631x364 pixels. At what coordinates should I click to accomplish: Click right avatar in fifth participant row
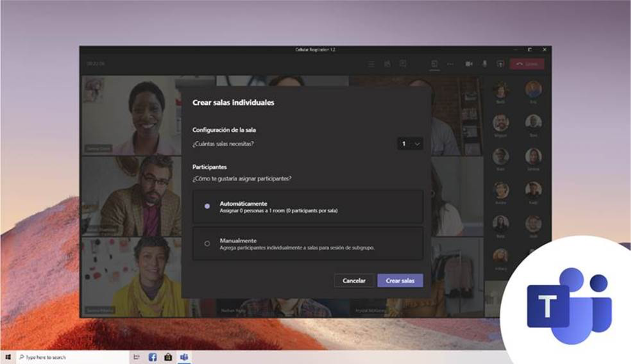[533, 224]
